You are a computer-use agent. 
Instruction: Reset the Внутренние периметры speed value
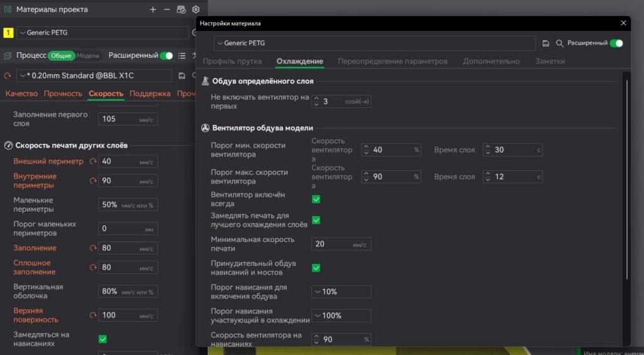93,180
